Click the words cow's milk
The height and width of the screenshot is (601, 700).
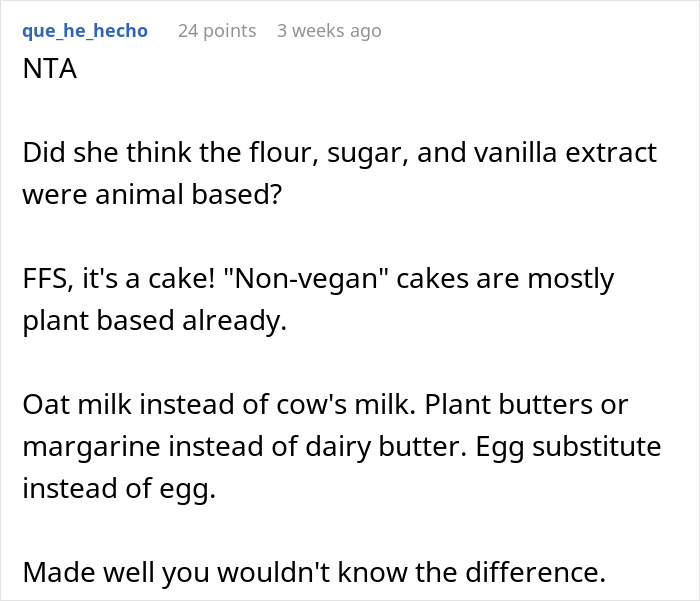point(346,405)
